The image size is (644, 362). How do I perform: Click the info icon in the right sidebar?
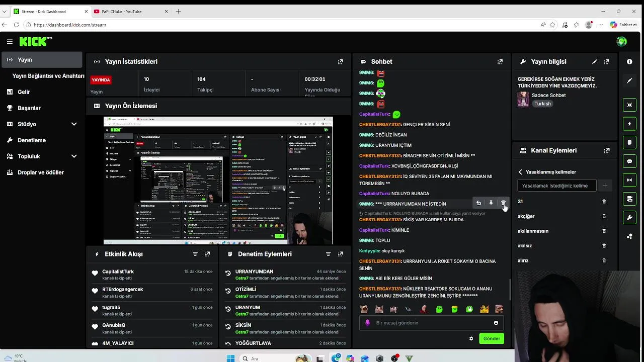629,61
